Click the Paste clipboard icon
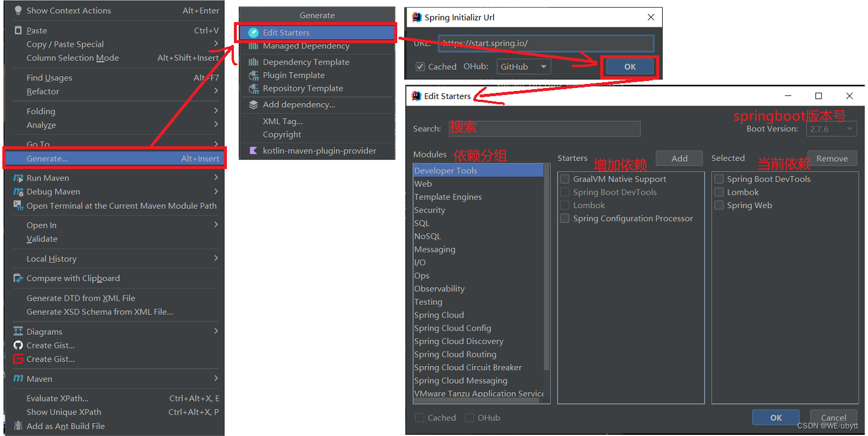Viewport: 868px width, 436px height. pyautogui.click(x=18, y=30)
